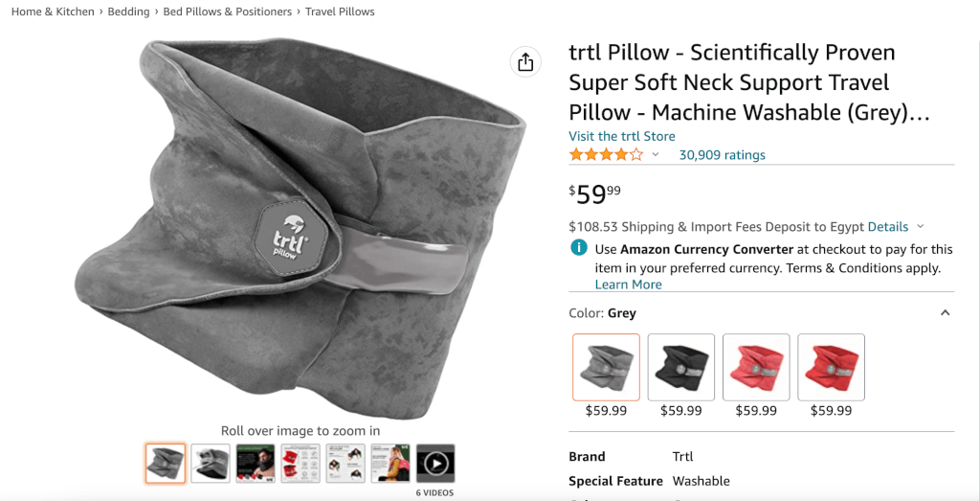Open the 30,909 ratings link
The height and width of the screenshot is (501, 980).
(722, 155)
